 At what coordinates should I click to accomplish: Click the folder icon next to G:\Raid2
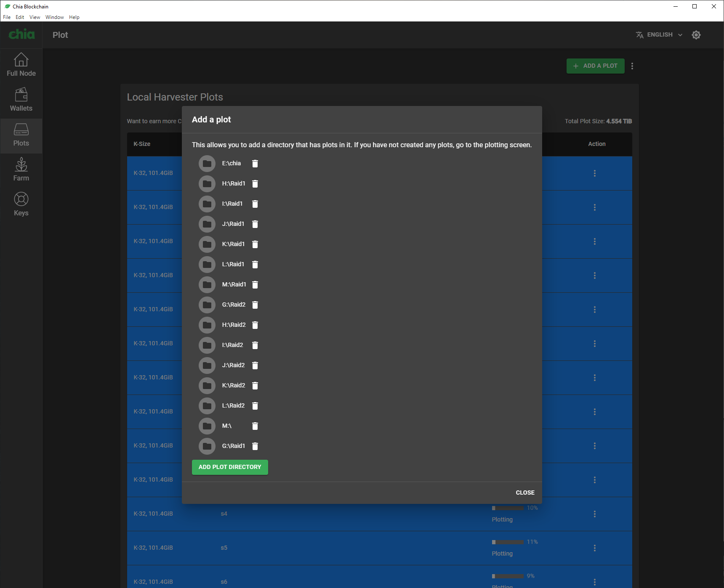tap(207, 305)
